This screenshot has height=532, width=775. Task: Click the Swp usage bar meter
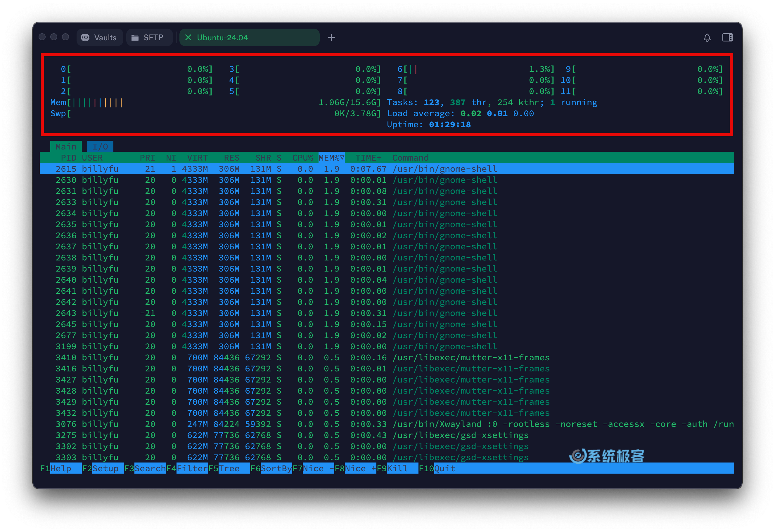[x=215, y=113]
